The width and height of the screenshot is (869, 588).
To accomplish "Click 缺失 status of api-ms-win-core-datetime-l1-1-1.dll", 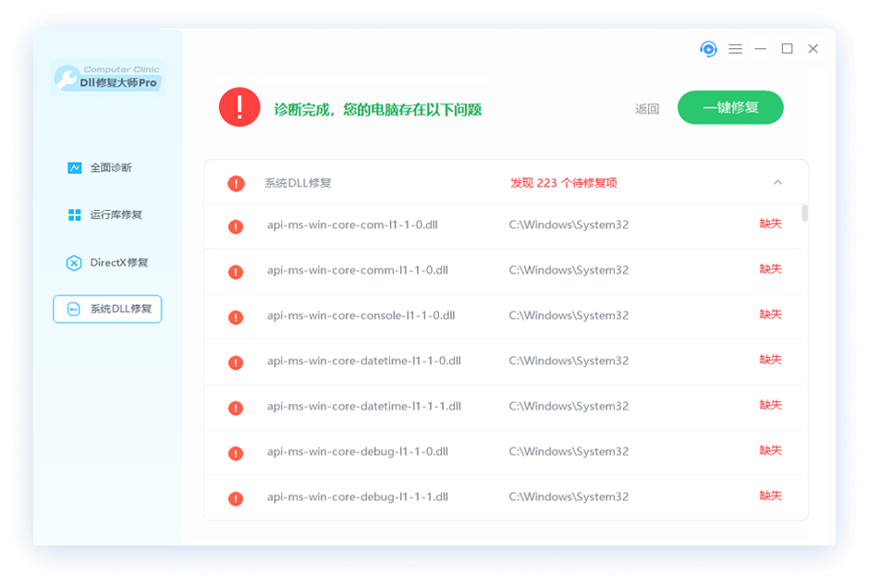I will pyautogui.click(x=770, y=405).
